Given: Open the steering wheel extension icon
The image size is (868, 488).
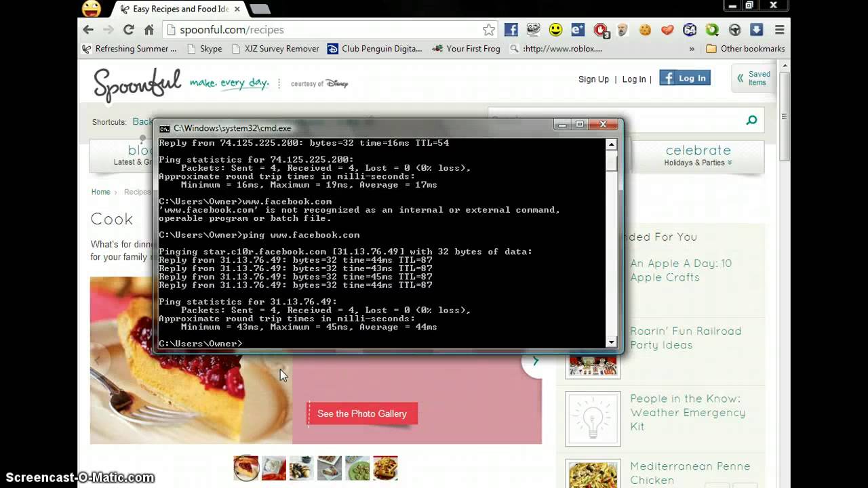Looking at the screenshot, I should pos(734,30).
